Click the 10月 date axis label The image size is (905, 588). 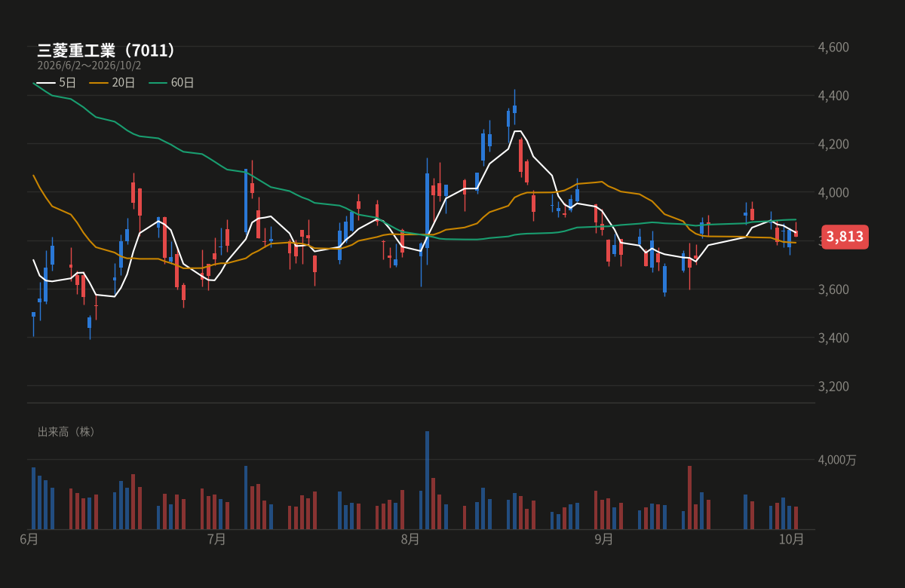(x=792, y=539)
